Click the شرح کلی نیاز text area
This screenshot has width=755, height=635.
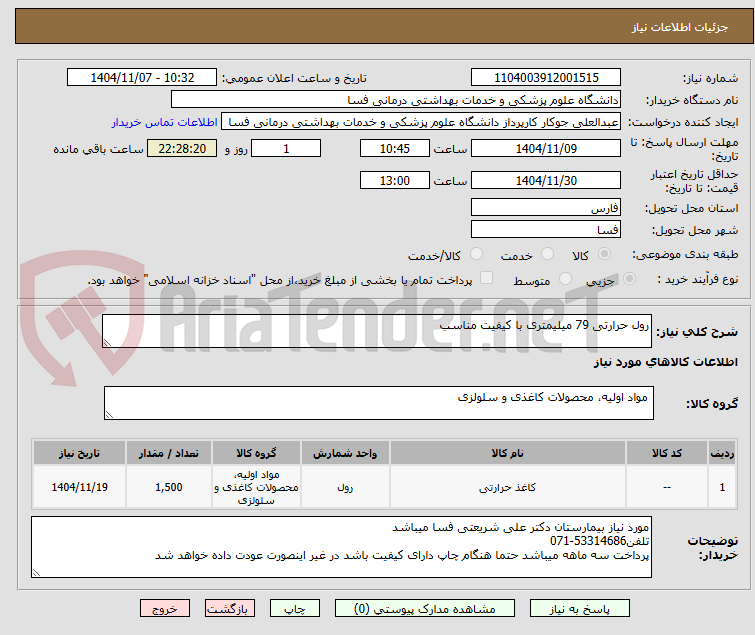click(x=377, y=331)
